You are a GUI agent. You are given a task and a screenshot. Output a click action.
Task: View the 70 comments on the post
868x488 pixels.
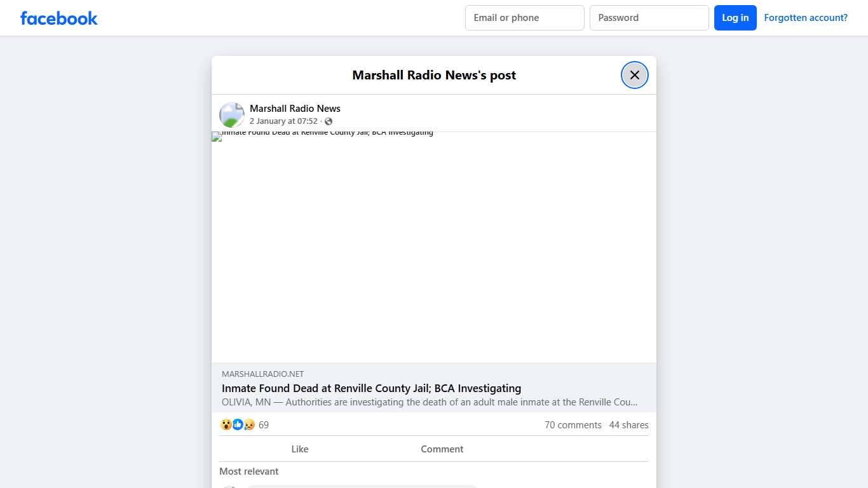tap(573, 424)
